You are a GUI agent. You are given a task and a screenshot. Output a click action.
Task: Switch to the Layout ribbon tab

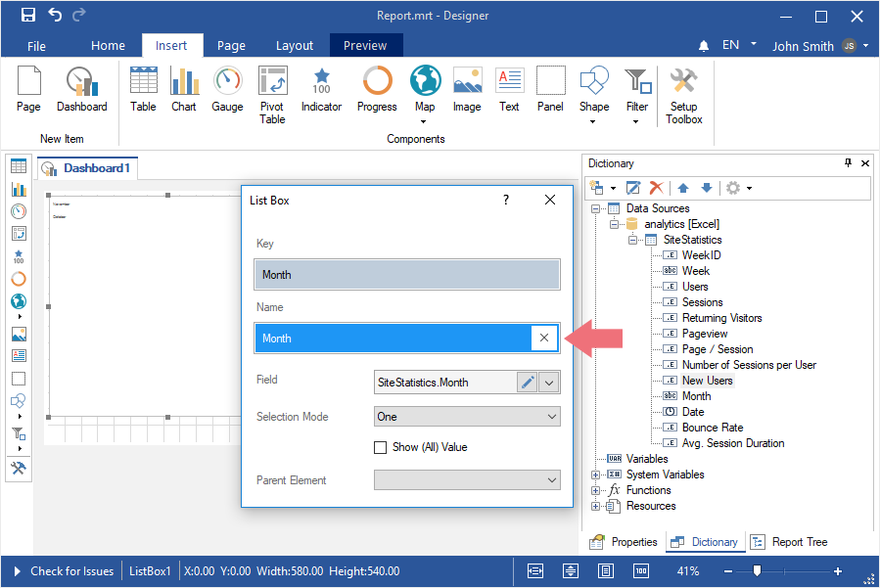294,45
